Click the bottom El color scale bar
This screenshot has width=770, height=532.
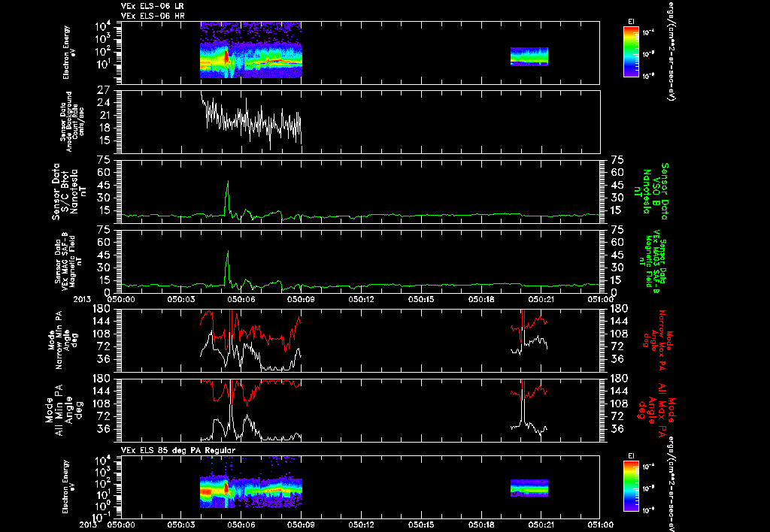tap(631, 486)
